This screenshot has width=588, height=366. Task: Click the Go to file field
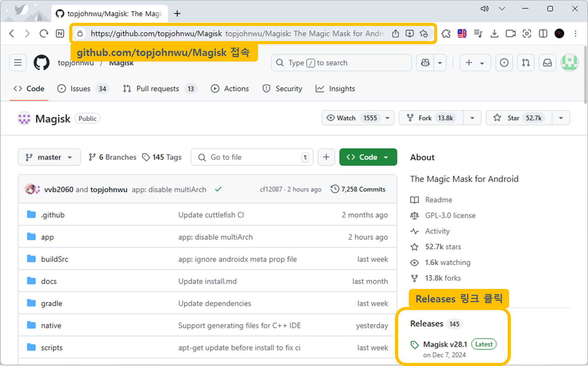pos(252,157)
